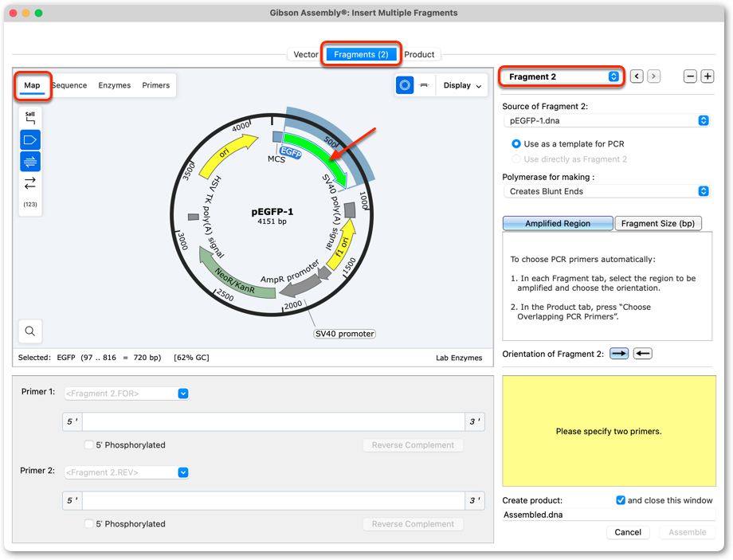Check 5' Phosphorylated for Primer 2
This screenshot has height=560, width=733.
coord(88,524)
